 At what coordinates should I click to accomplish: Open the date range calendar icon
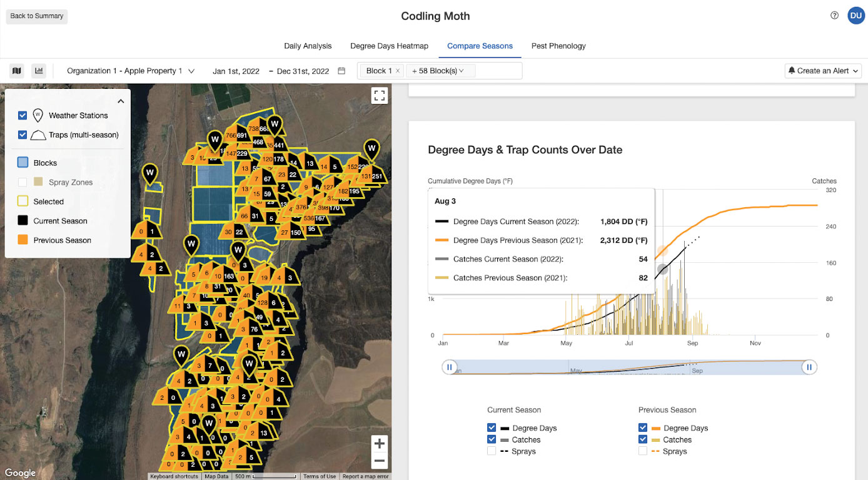click(x=341, y=71)
